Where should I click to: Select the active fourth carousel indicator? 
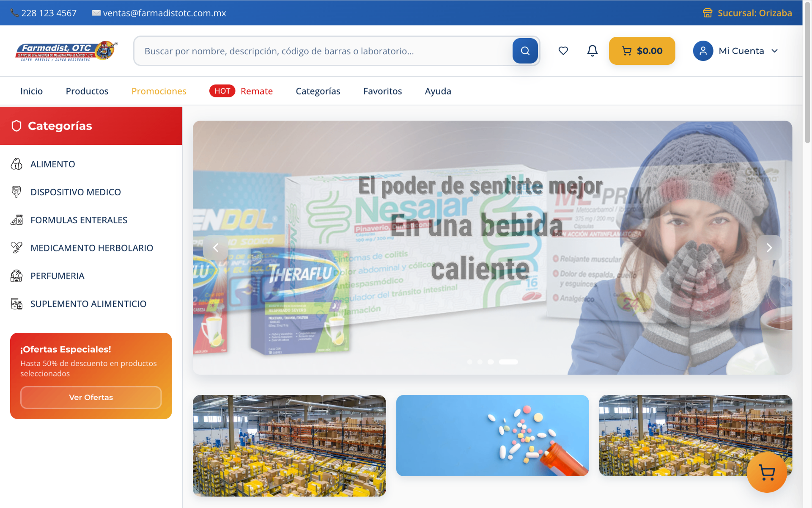click(x=508, y=362)
